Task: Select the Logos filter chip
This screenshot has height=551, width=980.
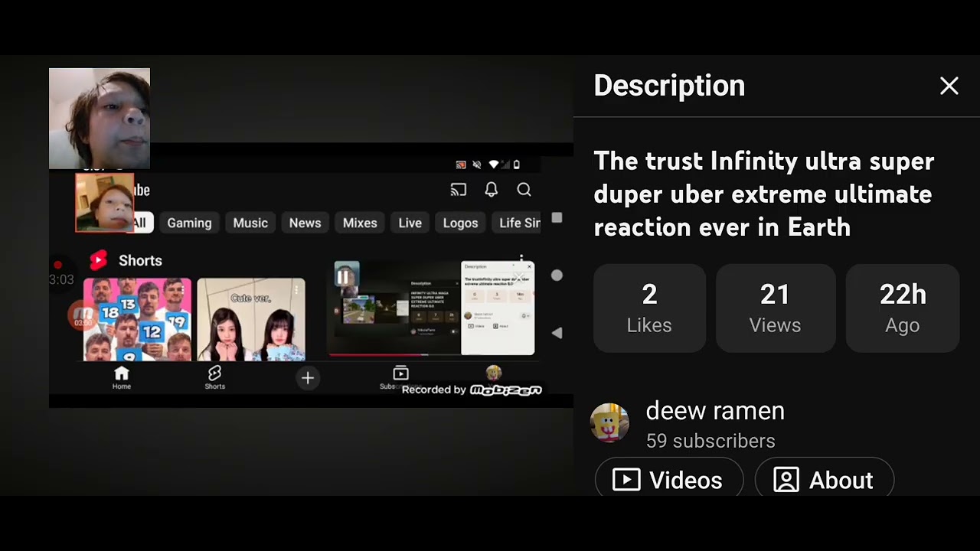Action: coord(460,223)
